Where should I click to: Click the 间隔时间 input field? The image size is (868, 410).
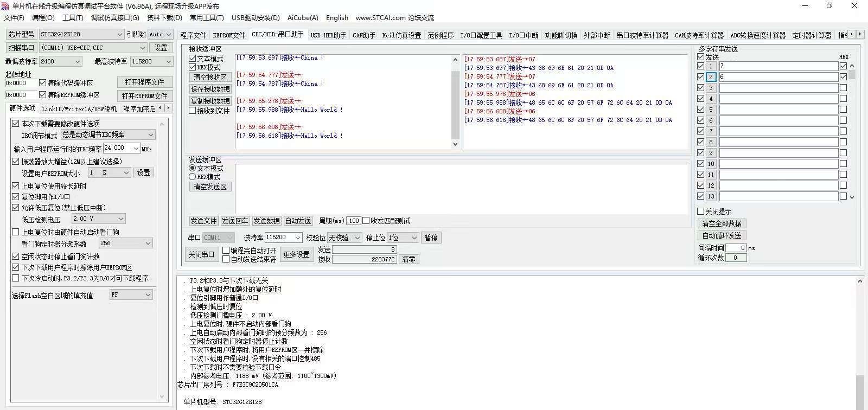(x=736, y=248)
